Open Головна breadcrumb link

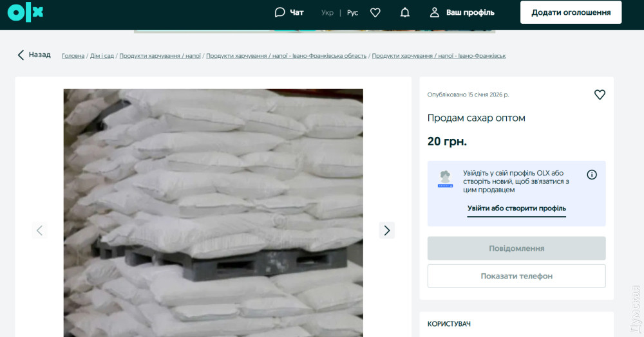click(x=73, y=56)
